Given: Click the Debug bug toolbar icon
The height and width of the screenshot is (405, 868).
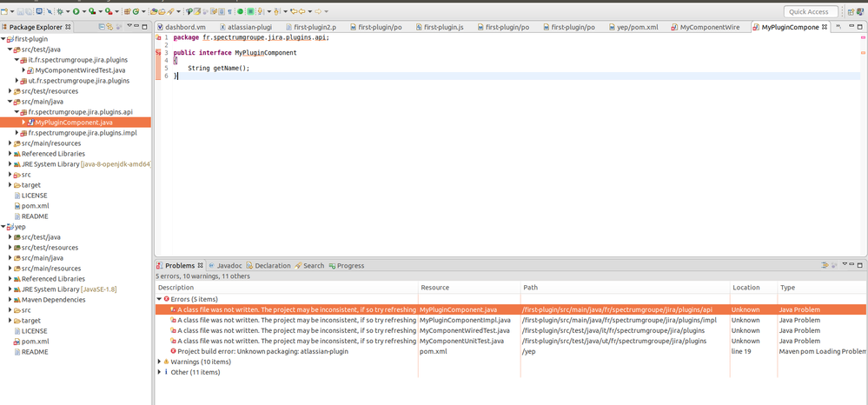Looking at the screenshot, I should click(60, 11).
